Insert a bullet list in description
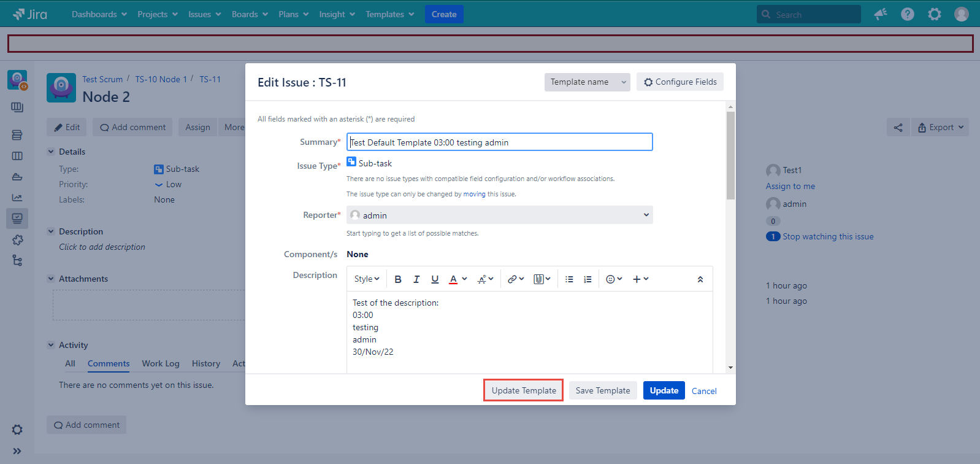 [x=569, y=279]
